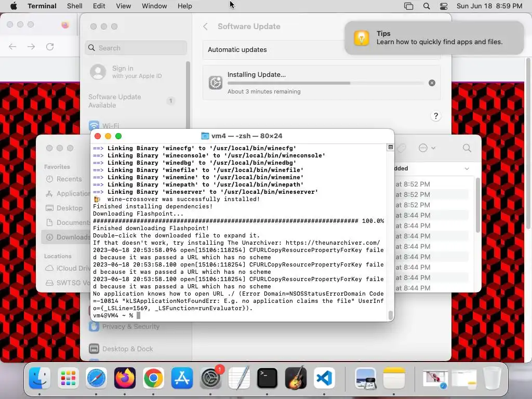Select iCloud Drive in Finder sidebar
Image resolution: width=532 pixels, height=399 pixels.
(x=68, y=268)
